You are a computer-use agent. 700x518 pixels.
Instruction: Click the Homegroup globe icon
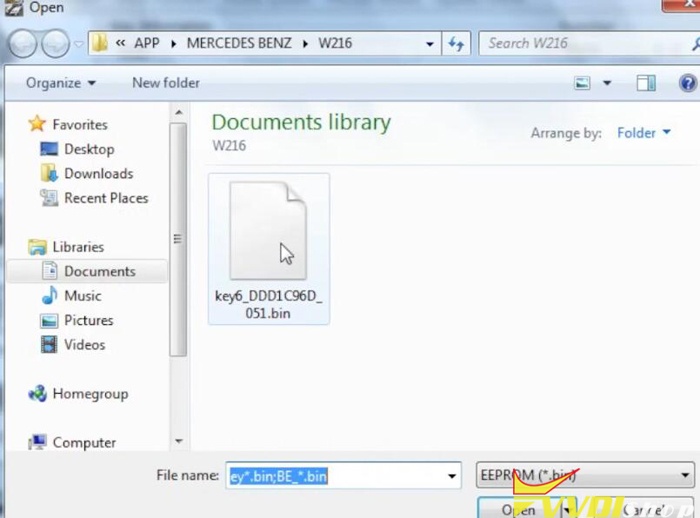coord(38,394)
